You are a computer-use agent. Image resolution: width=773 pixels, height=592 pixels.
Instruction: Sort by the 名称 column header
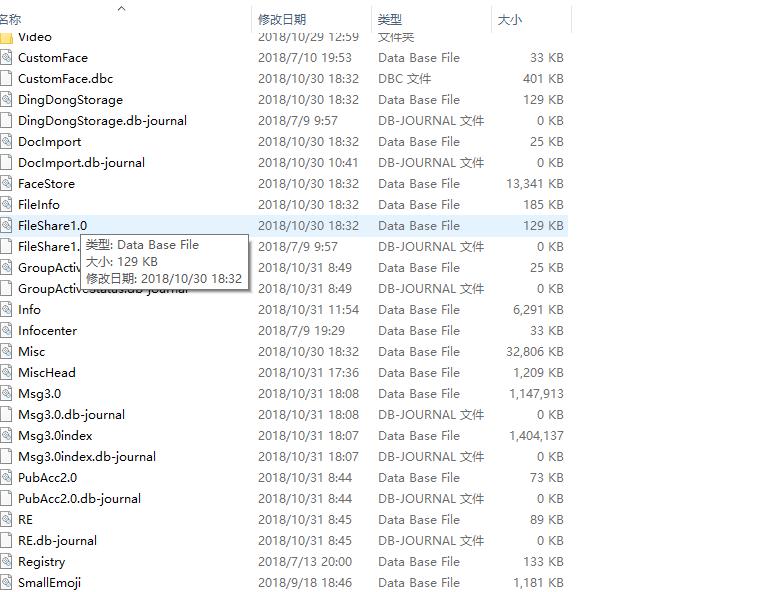click(10, 20)
